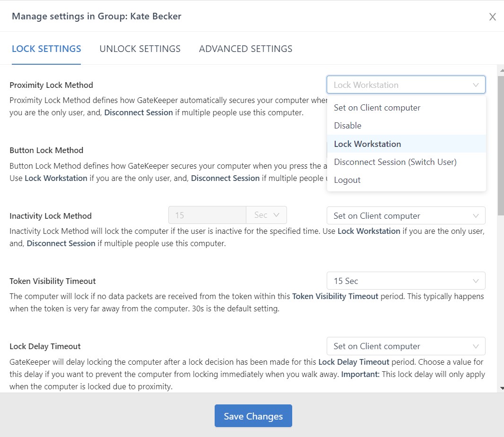Viewport: 504px width, 437px height.
Task: Choose Disconnect Session (Switch User) option
Action: [395, 162]
